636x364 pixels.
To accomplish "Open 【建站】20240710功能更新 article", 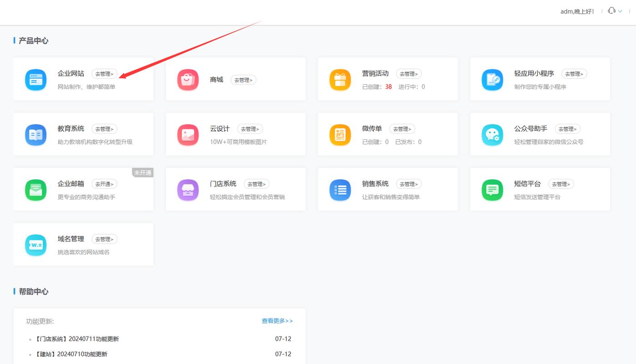I will pyautogui.click(x=71, y=354).
